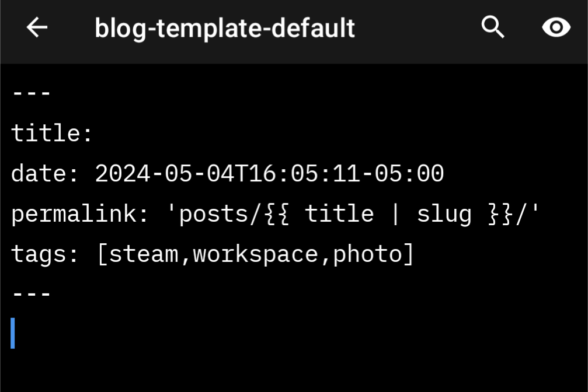Viewport: 588px width, 392px height.
Task: Open search with the magnifier icon
Action: click(493, 27)
